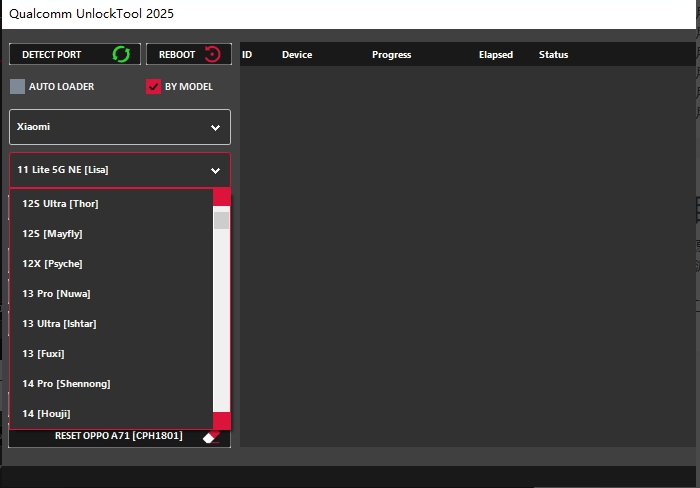
Task: Click the Elapsed column header
Action: [x=496, y=54]
